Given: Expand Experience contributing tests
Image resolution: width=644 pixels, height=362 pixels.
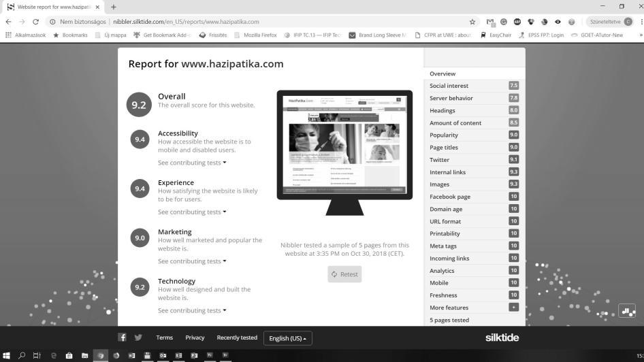Looking at the screenshot, I should (x=192, y=212).
